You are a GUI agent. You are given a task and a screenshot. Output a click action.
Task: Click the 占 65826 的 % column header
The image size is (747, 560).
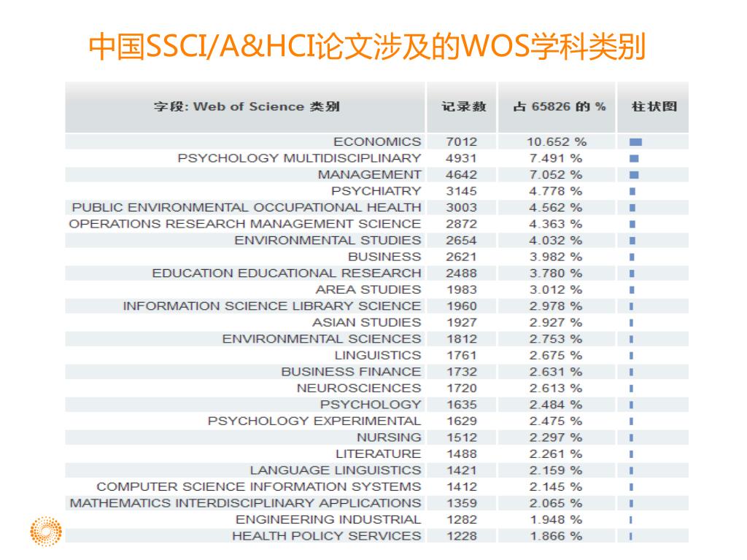coord(559,106)
